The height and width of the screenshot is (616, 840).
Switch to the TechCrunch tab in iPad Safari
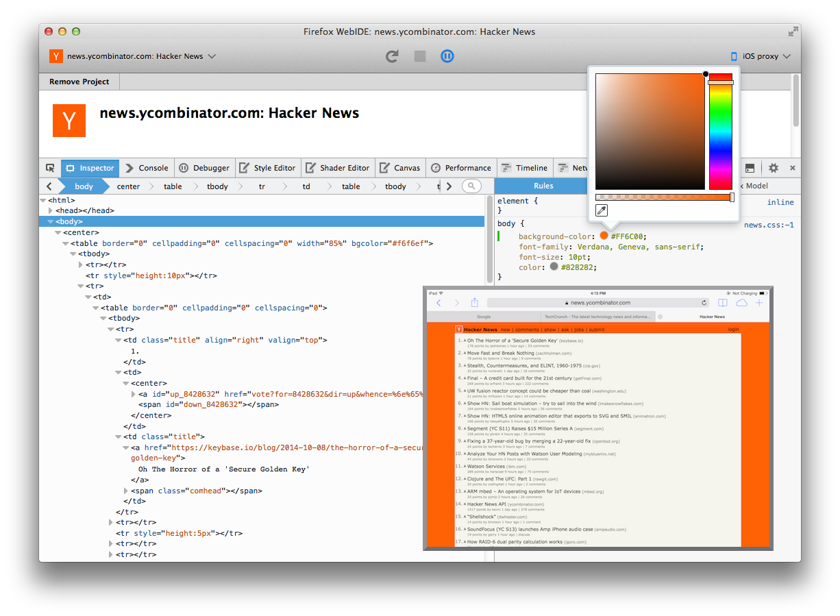597,317
